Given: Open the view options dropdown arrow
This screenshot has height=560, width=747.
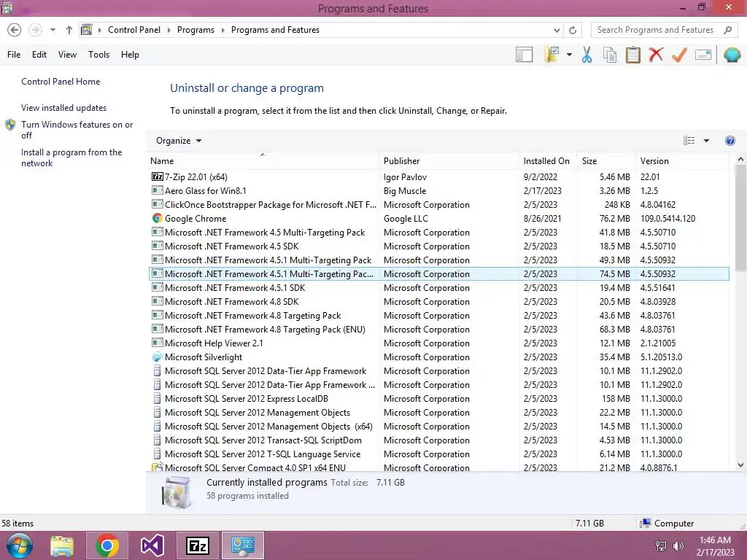Looking at the screenshot, I should pyautogui.click(x=706, y=141).
